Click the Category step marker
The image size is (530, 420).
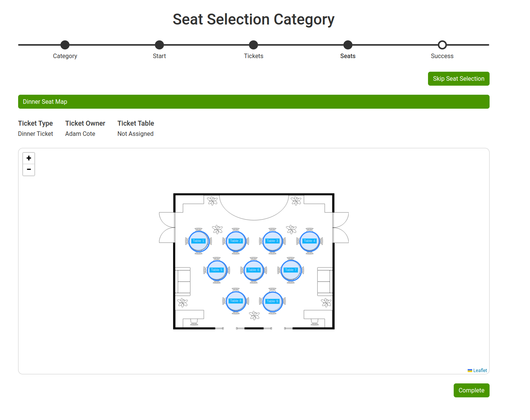[x=65, y=44]
